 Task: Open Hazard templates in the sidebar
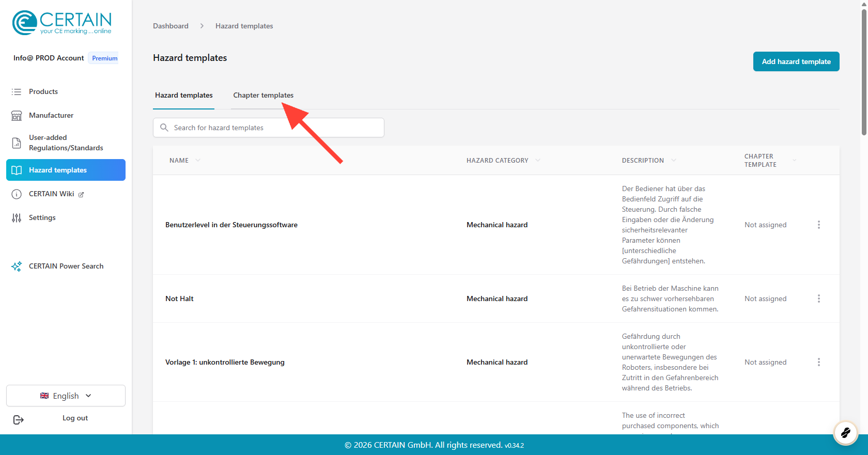point(66,170)
